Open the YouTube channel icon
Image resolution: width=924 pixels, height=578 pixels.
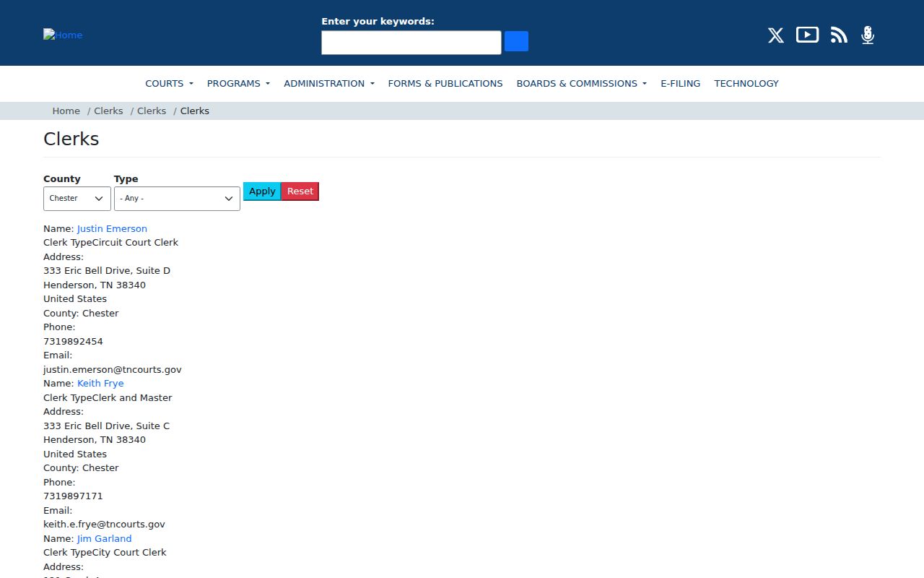[x=807, y=35]
